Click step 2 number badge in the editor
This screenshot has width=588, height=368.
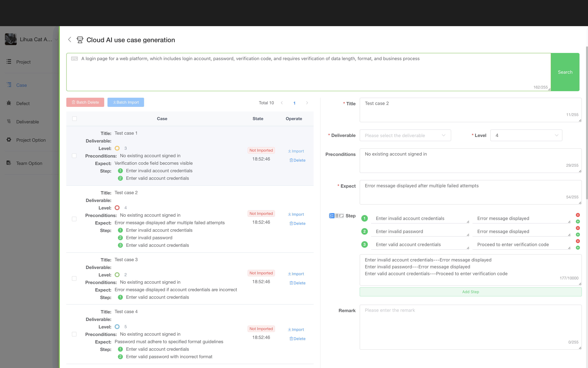364,231
